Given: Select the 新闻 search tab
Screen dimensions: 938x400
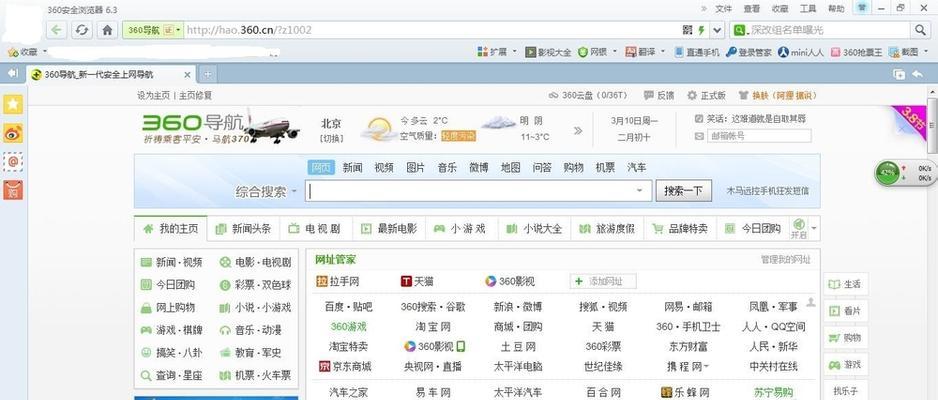Looking at the screenshot, I should [352, 168].
